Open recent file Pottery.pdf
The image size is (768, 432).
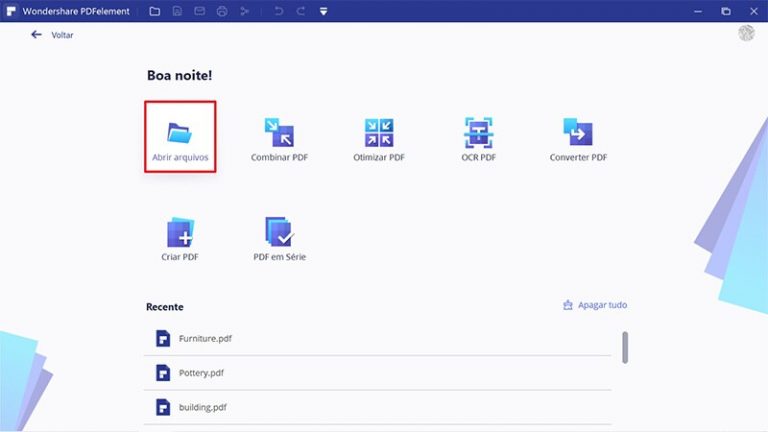(378, 373)
